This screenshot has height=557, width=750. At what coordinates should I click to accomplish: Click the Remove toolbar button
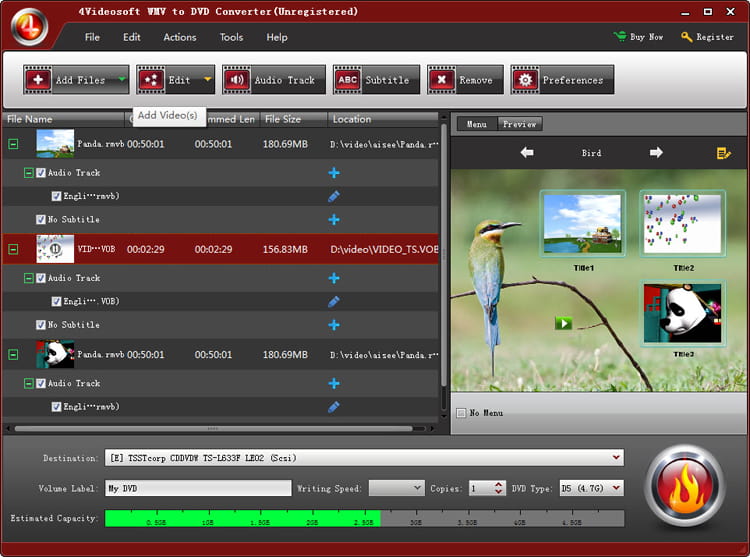point(465,80)
